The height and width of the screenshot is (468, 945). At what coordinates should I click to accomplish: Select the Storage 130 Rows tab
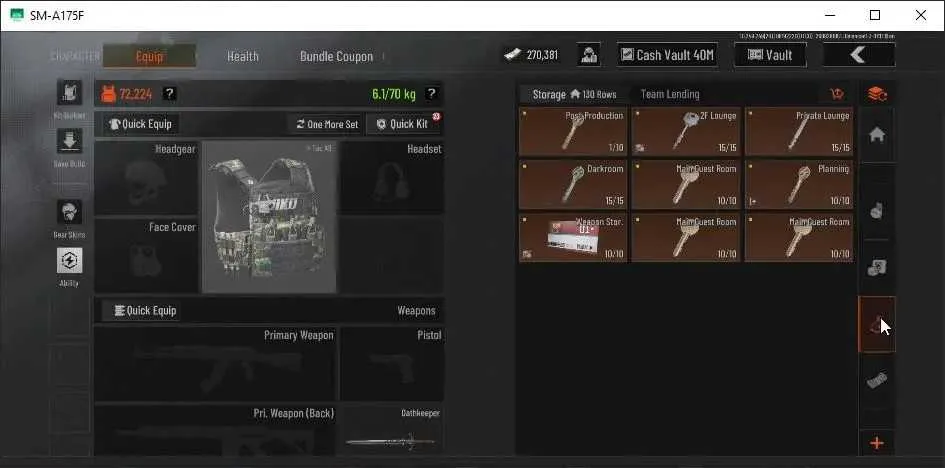(574, 94)
